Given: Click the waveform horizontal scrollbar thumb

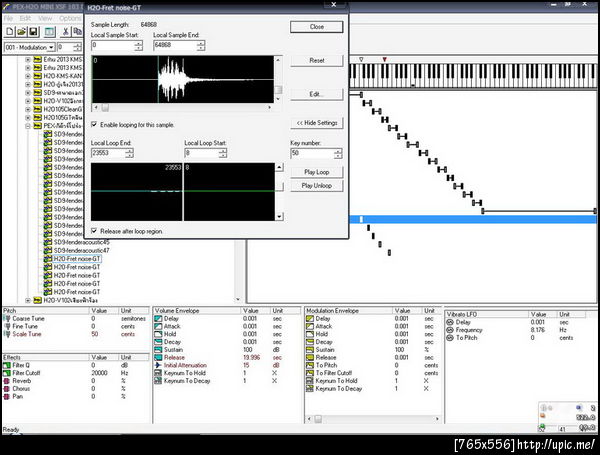Looking at the screenshot, I should (105, 108).
